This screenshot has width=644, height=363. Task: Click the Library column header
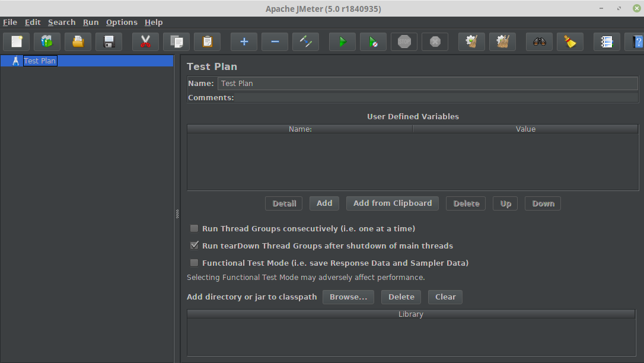[411, 314]
